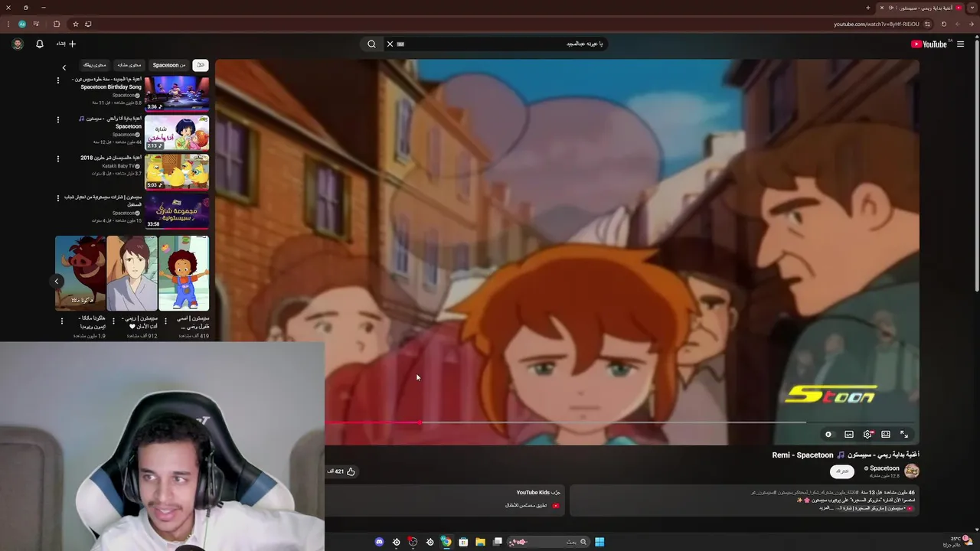Open the Spacetoon channel name link
The image size is (980, 551).
(x=884, y=468)
